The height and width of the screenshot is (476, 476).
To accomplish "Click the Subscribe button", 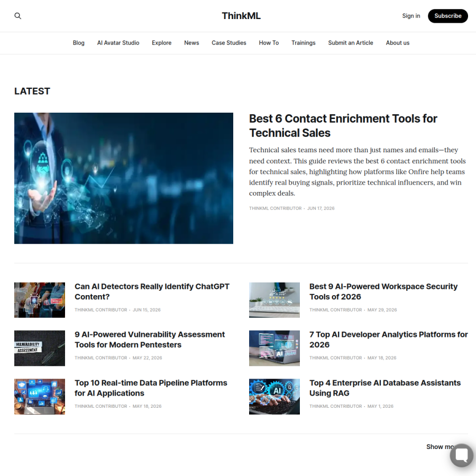I will pos(448,16).
